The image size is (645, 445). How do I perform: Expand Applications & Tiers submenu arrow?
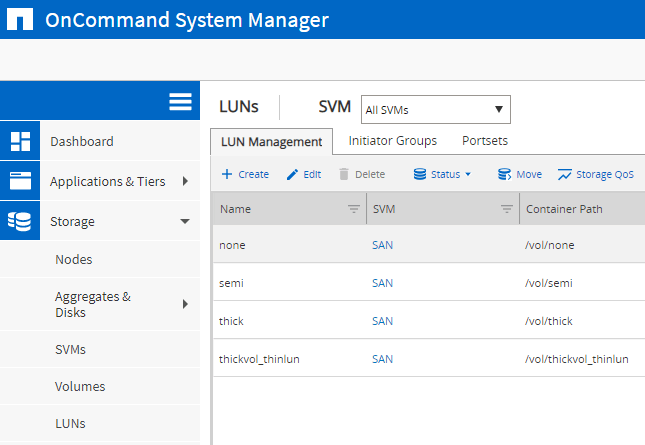point(185,181)
